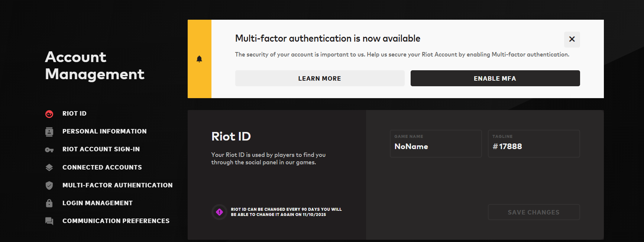Viewport: 644px width, 242px height.
Task: Open Riot Account Sign-In settings
Action: pos(101,149)
